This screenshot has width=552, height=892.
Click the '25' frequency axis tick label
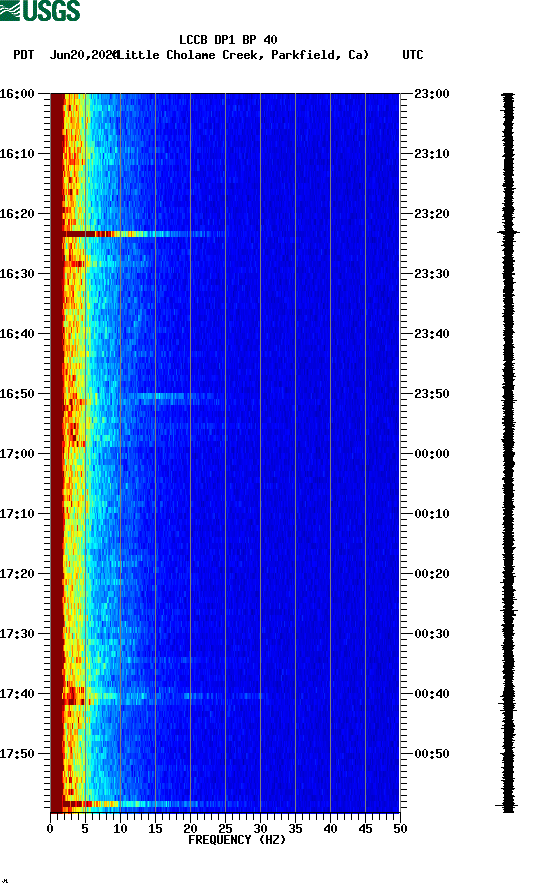coord(225,829)
